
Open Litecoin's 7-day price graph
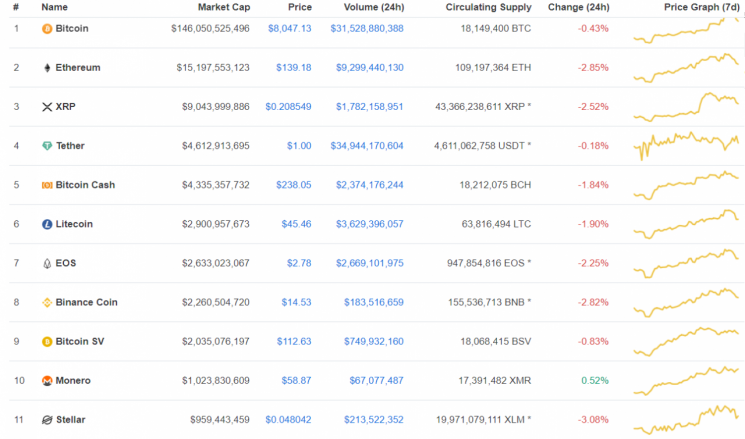pyautogui.click(x=687, y=224)
